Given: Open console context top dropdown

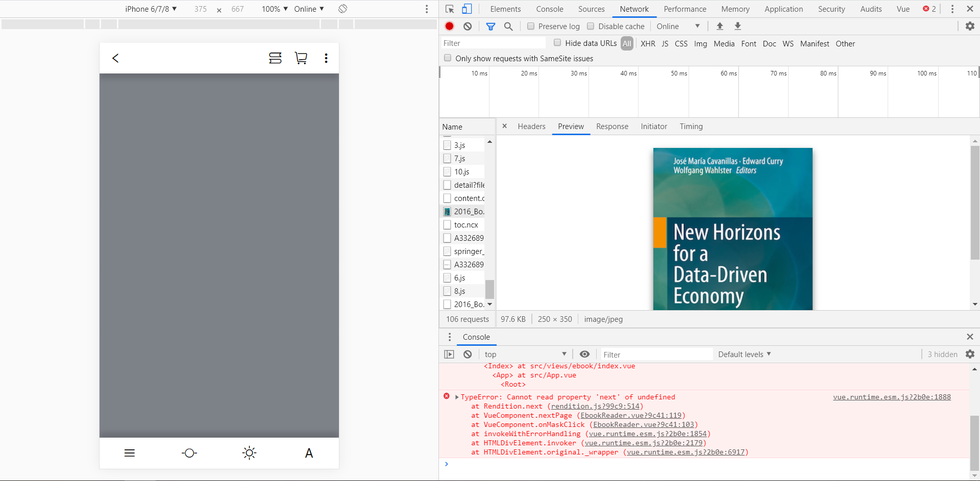Looking at the screenshot, I should pos(525,354).
